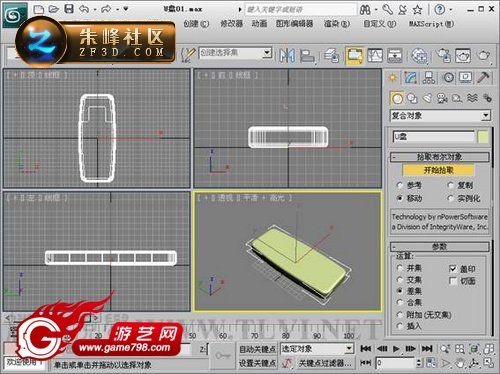Switch to the Hierarchy panel icon
Image resolution: width=500 pixels, height=374 pixels.
point(429,78)
